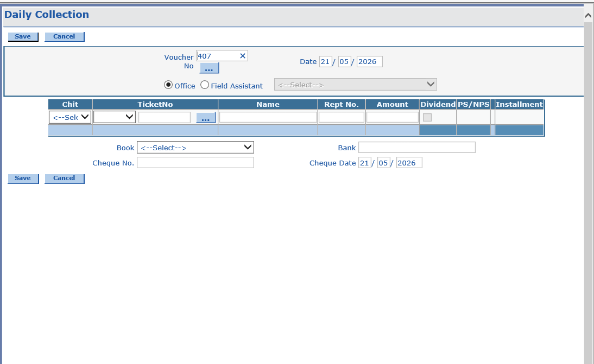Open ticket lookup ellipsis button
Screen dimensions: 594x364
point(206,118)
